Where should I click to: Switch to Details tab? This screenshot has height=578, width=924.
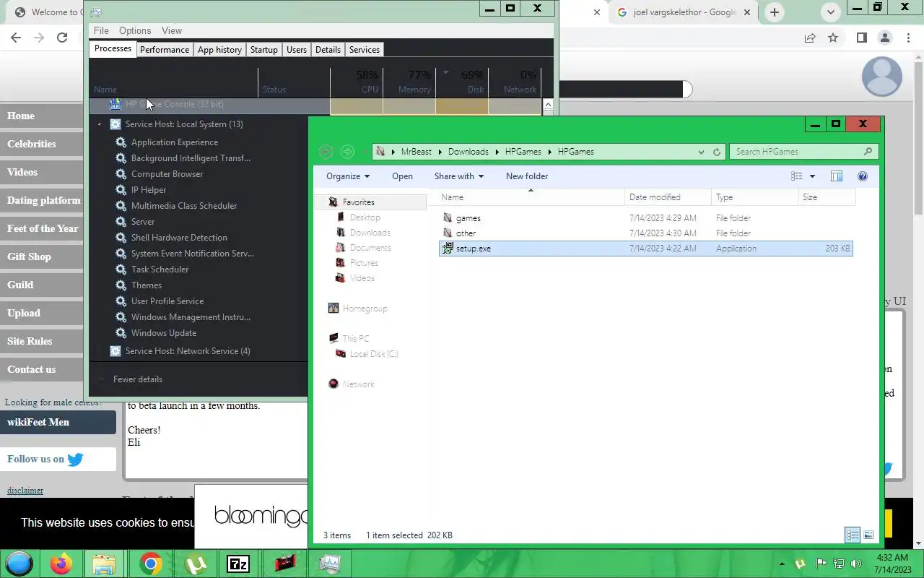328,50
